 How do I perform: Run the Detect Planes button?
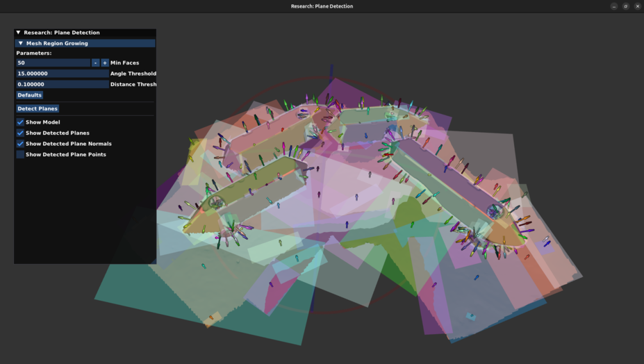[38, 108]
